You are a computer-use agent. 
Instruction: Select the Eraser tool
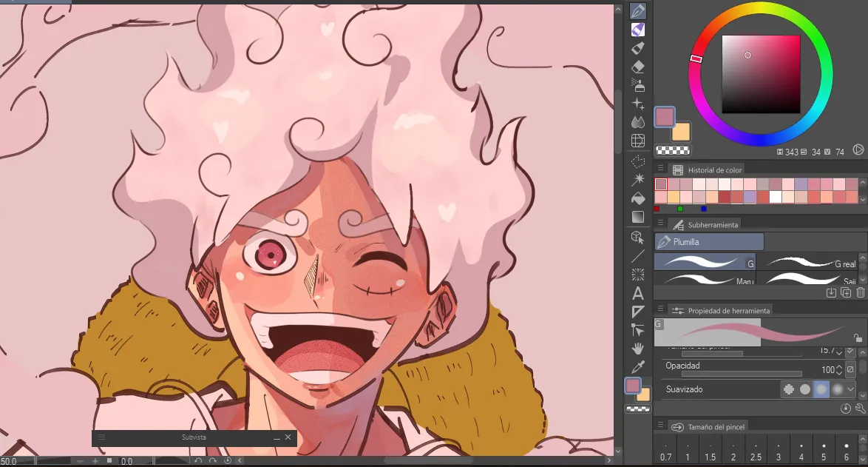coord(638,67)
